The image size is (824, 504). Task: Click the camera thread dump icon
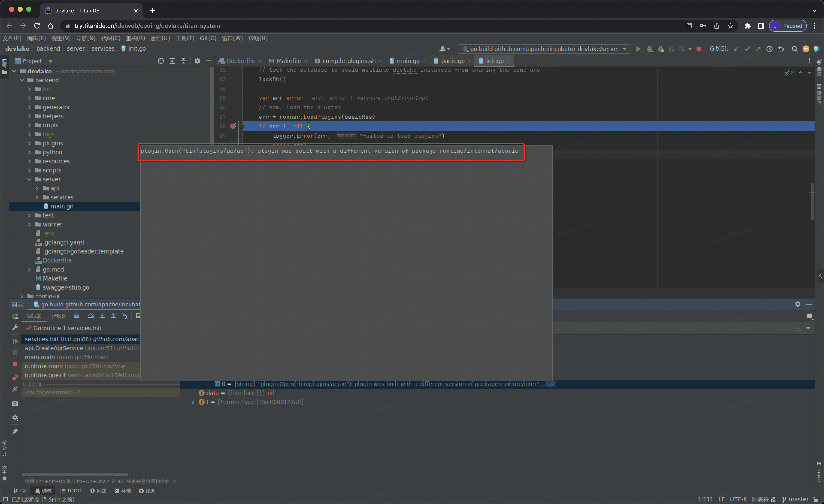click(15, 403)
